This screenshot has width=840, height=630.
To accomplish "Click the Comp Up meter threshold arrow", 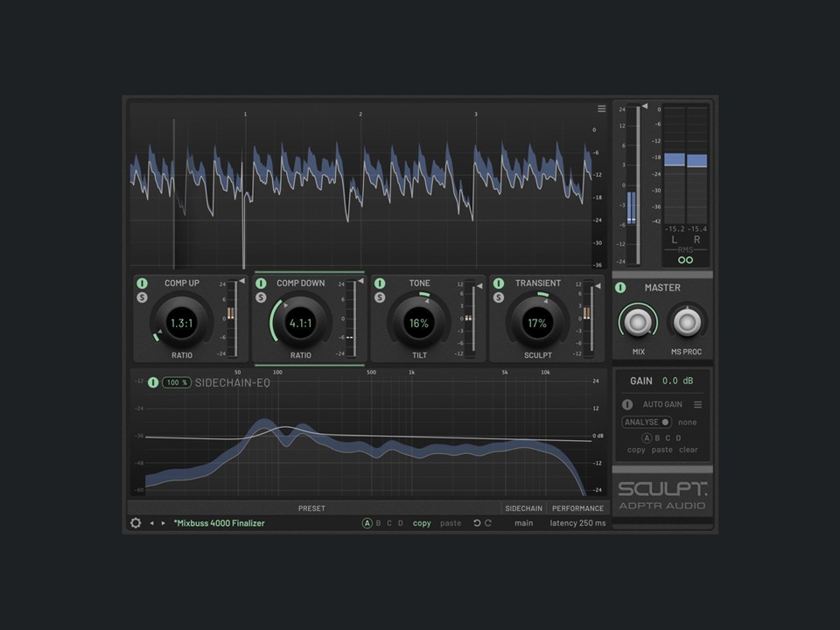I will coord(242,281).
